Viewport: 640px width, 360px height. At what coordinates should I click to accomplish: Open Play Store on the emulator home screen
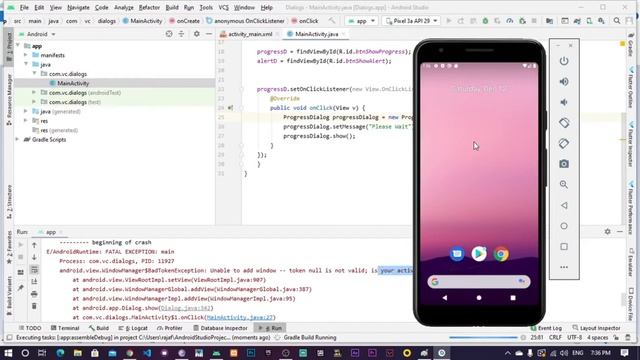point(479,254)
